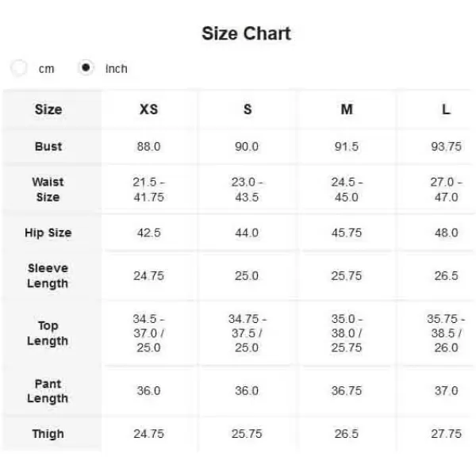Click the M size column header

tap(347, 109)
